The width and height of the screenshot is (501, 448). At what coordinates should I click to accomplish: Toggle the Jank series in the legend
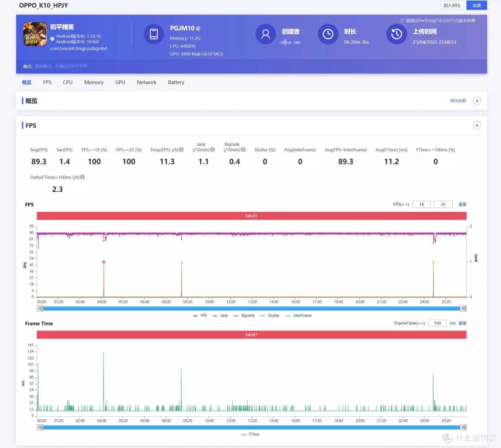(x=220, y=316)
